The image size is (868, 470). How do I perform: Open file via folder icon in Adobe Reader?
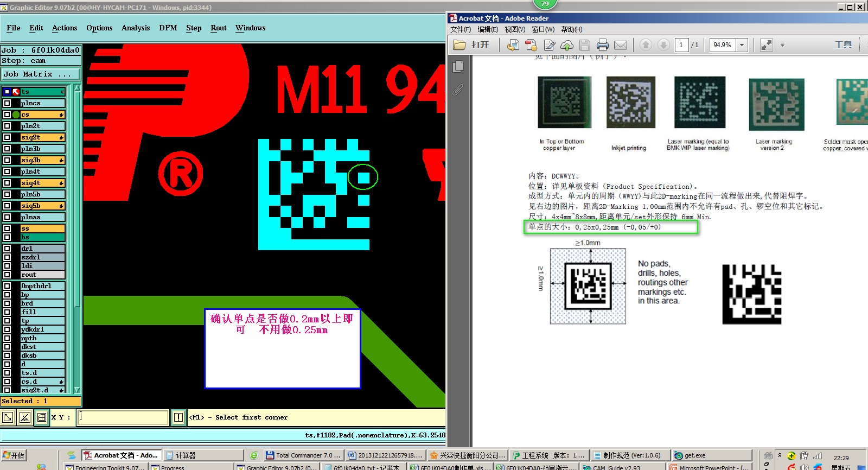coord(459,45)
